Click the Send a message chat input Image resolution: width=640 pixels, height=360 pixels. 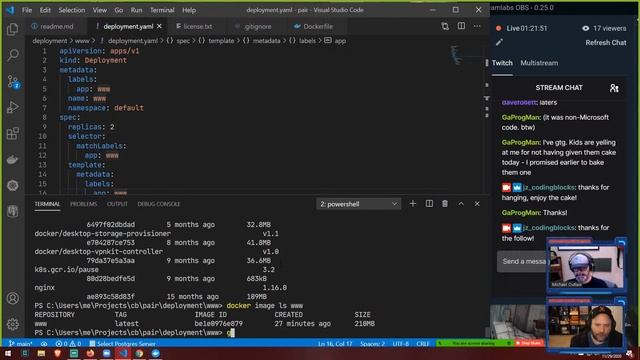coord(522,261)
